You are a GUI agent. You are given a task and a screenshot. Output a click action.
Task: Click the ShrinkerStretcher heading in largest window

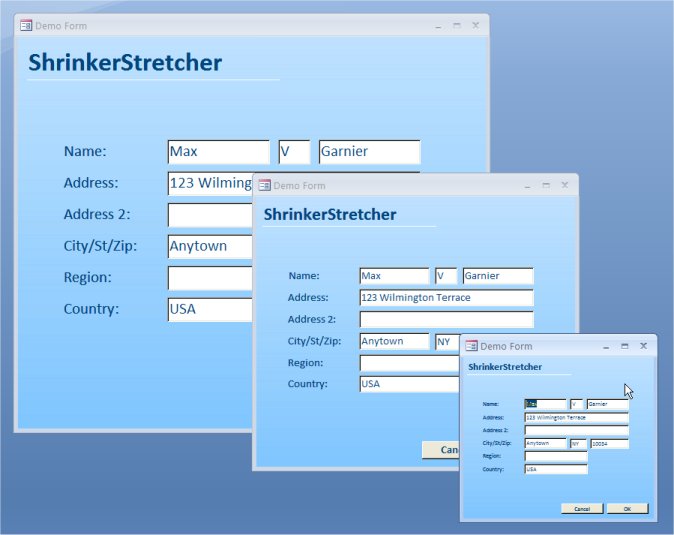[x=125, y=63]
